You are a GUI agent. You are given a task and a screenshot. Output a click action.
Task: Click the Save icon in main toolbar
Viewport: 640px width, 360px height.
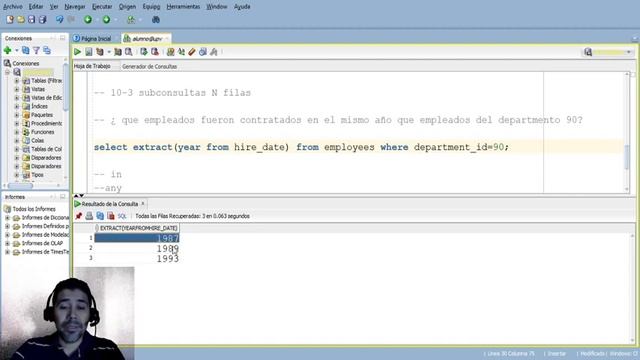point(31,19)
